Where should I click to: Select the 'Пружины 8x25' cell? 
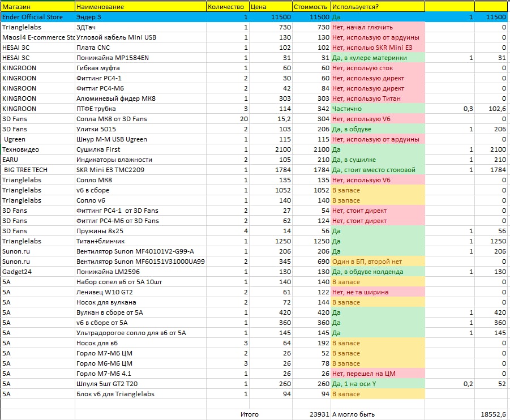point(140,231)
